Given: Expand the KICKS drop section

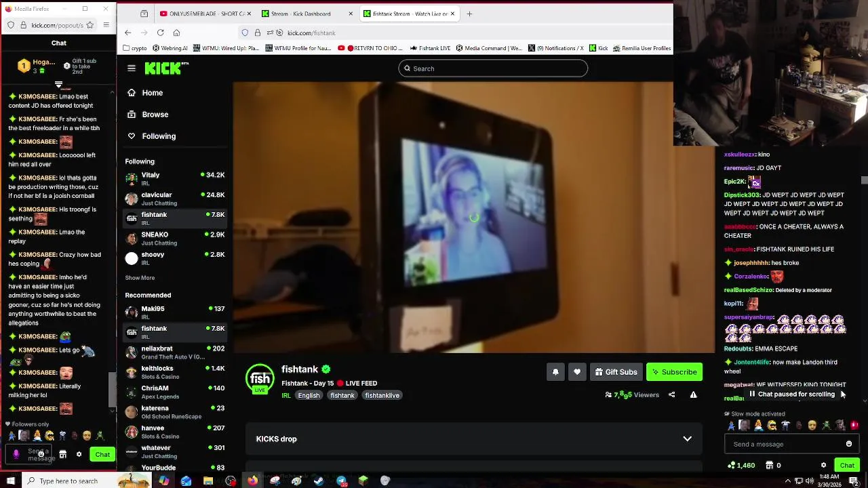Looking at the screenshot, I should 473,439.
